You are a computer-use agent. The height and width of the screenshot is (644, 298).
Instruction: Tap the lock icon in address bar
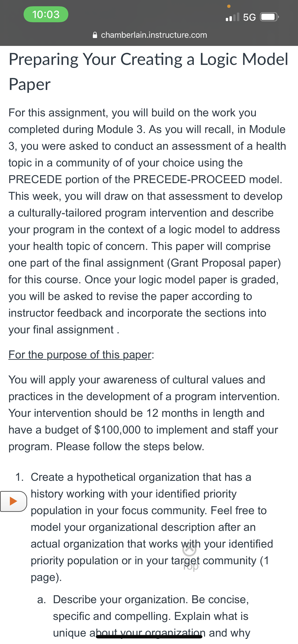[x=95, y=35]
